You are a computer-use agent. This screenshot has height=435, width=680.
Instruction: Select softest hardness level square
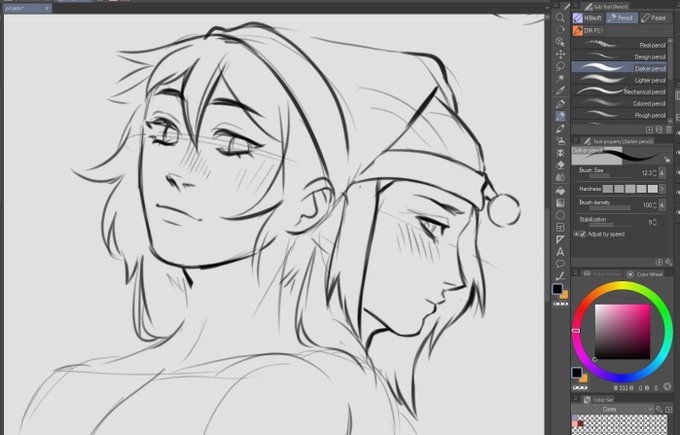608,189
